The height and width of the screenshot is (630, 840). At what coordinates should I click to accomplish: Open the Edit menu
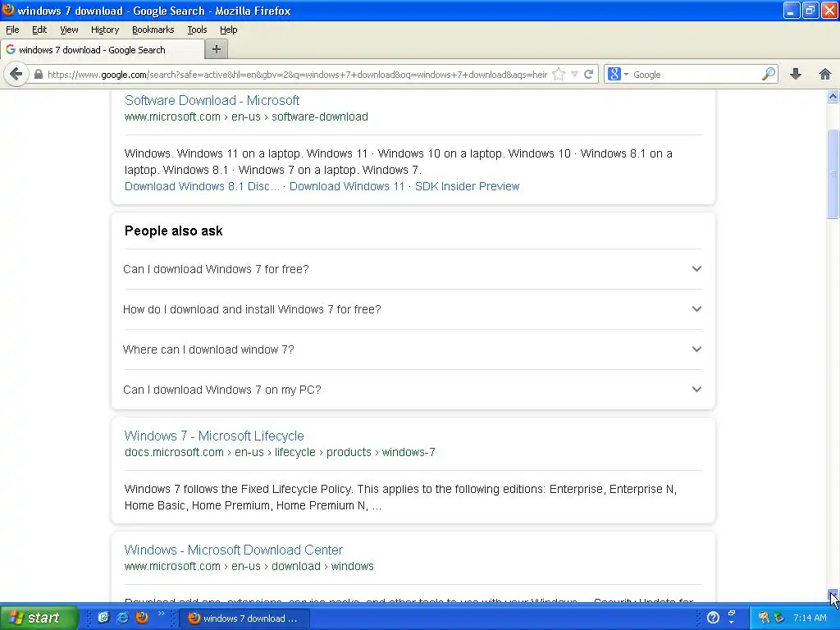pos(39,30)
